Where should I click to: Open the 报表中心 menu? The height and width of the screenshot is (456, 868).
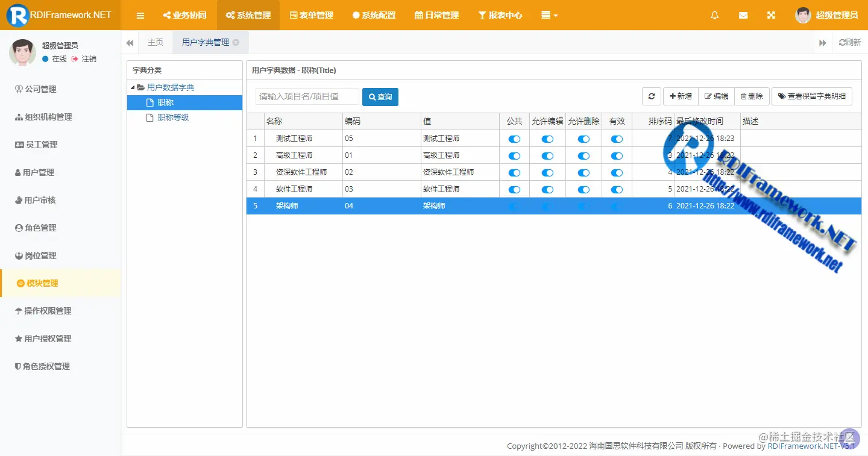point(500,15)
